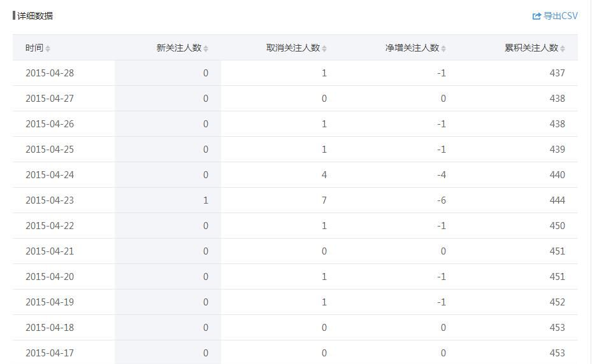Click the export CSV icon

(536, 16)
